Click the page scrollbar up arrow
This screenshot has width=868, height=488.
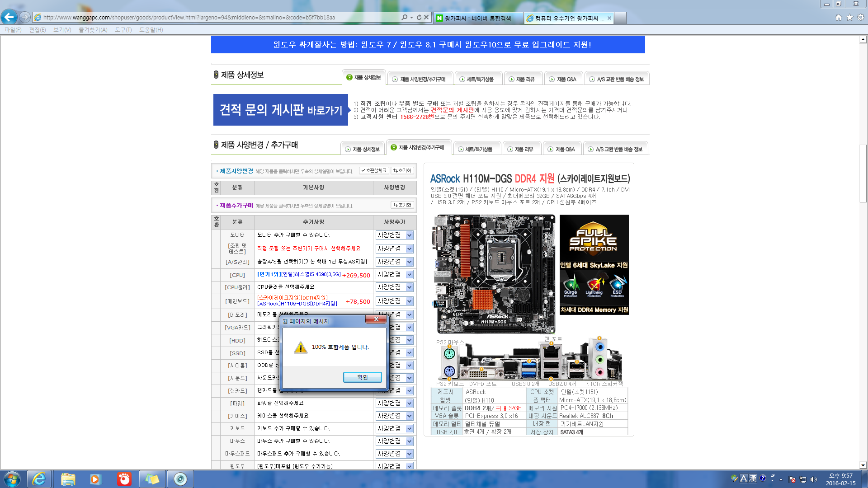pos(863,40)
